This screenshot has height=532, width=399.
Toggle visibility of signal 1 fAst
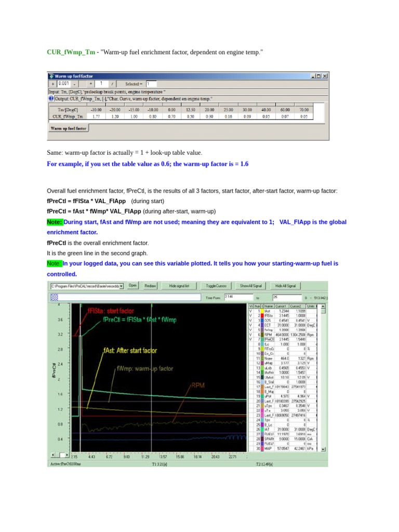pos(251,311)
